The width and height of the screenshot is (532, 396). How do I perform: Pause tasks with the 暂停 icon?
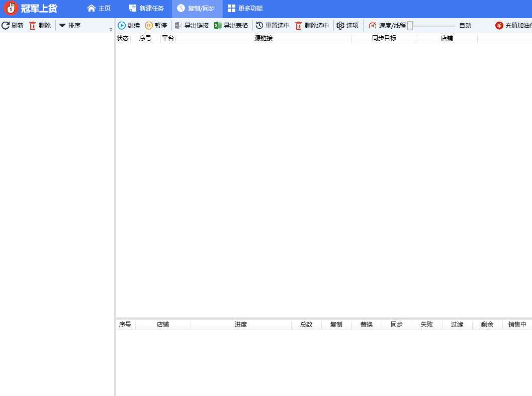(x=149, y=26)
